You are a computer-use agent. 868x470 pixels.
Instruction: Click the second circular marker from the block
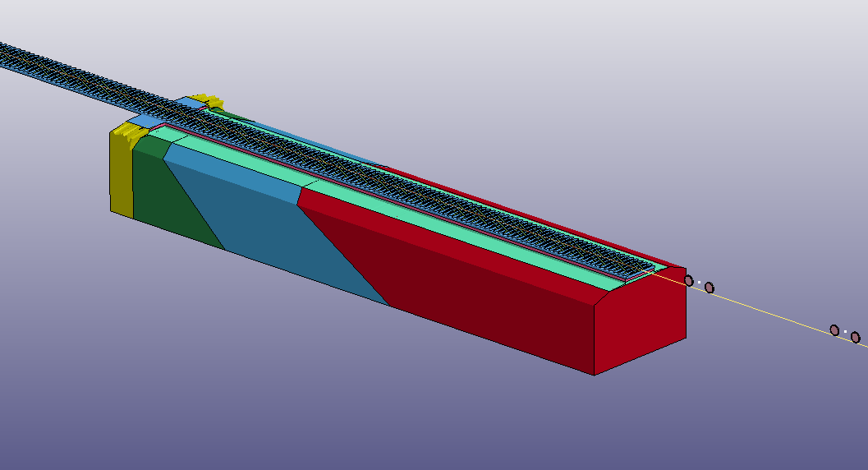710,288
